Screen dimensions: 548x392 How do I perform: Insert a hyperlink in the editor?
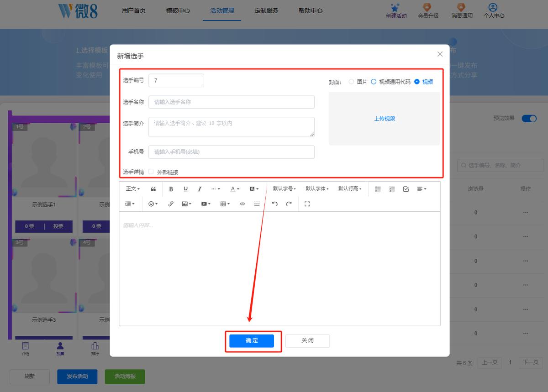171,204
